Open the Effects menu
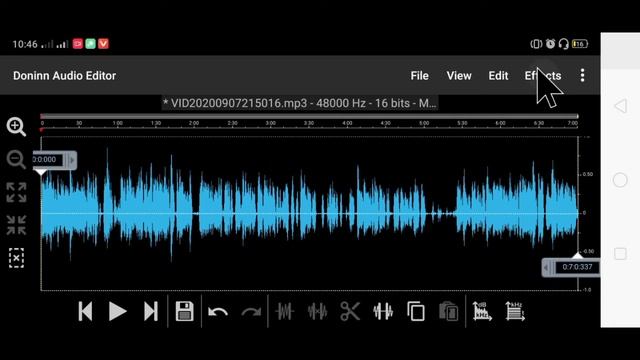This screenshot has height=360, width=640. pyautogui.click(x=543, y=76)
